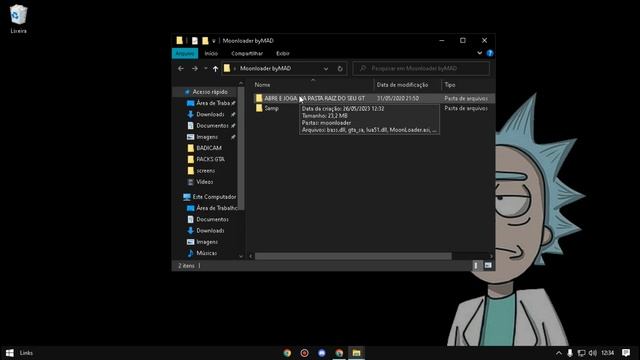This screenshot has height=360, width=640.
Task: Open the blue round taskbar app
Action: [322, 353]
